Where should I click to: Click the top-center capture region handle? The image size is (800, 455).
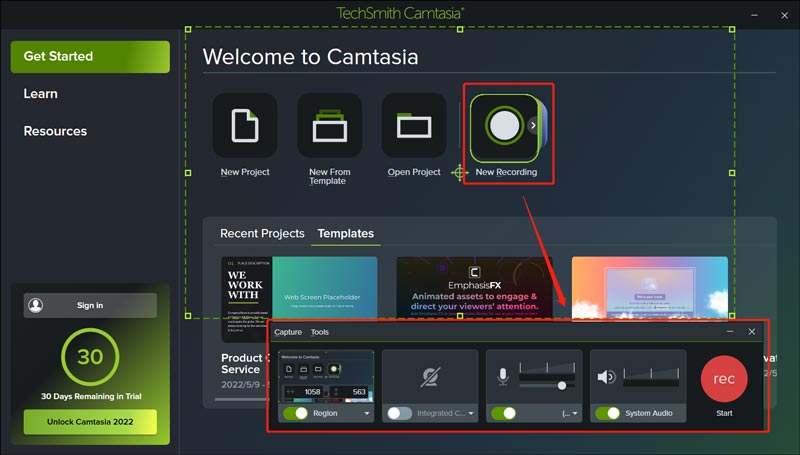(460, 30)
